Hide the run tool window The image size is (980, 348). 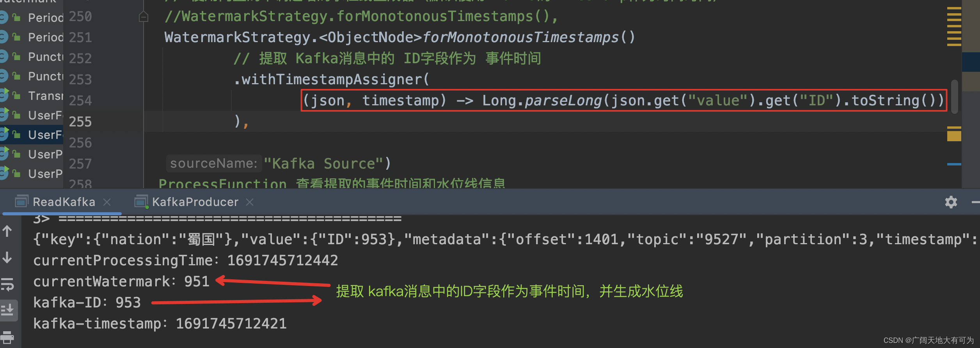(975, 202)
